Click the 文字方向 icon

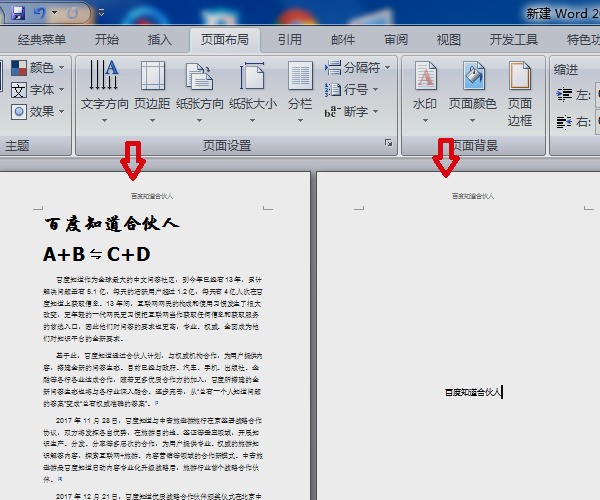click(x=104, y=75)
